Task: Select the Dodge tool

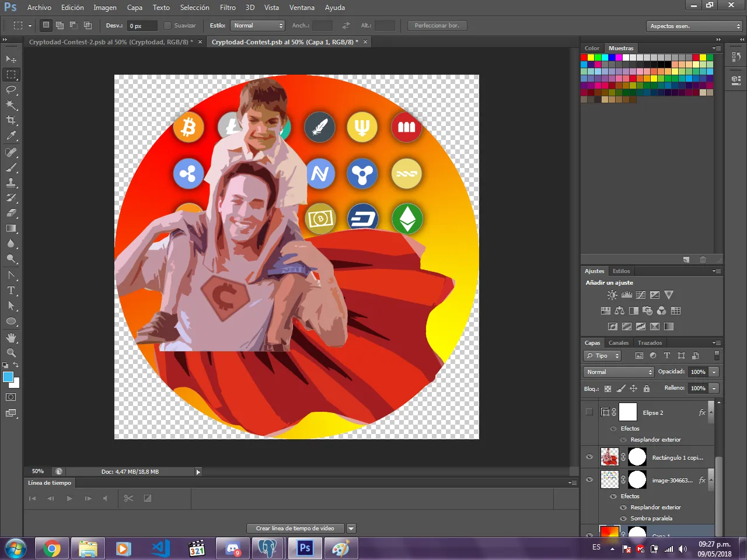Action: click(11, 258)
